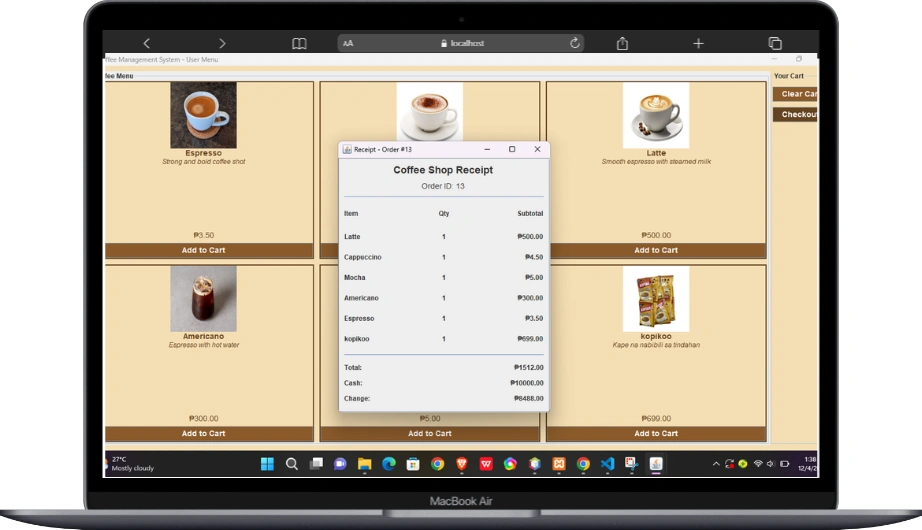Open the share sheet icon
The height and width of the screenshot is (530, 922).
pyautogui.click(x=622, y=43)
